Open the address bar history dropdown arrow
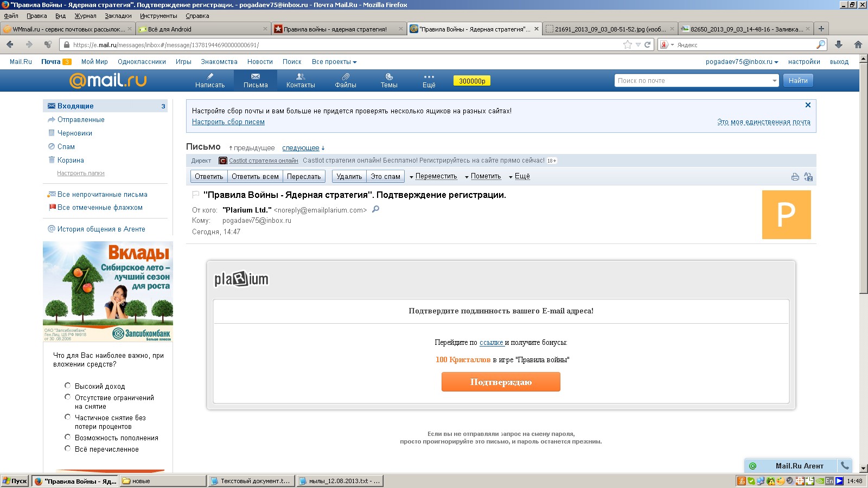 (x=638, y=44)
